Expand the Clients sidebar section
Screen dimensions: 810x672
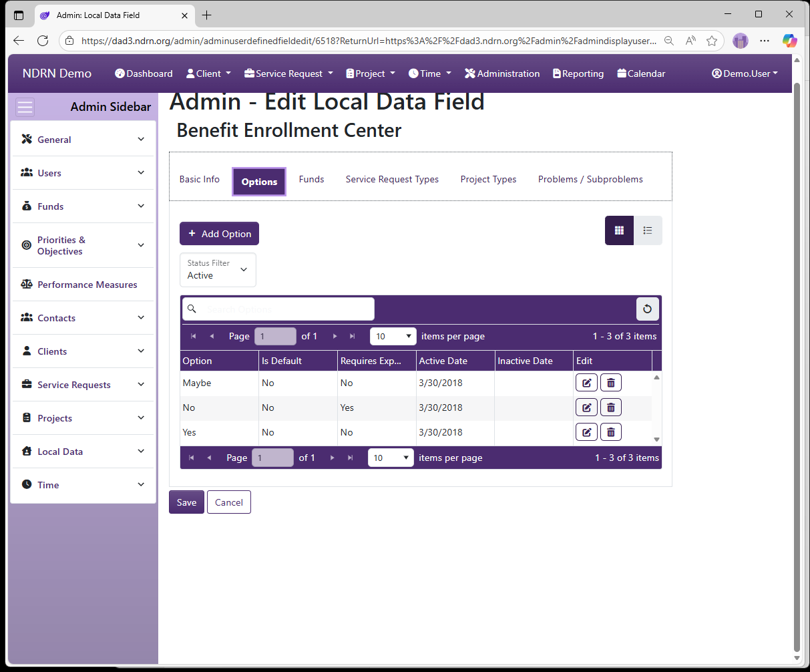[83, 351]
